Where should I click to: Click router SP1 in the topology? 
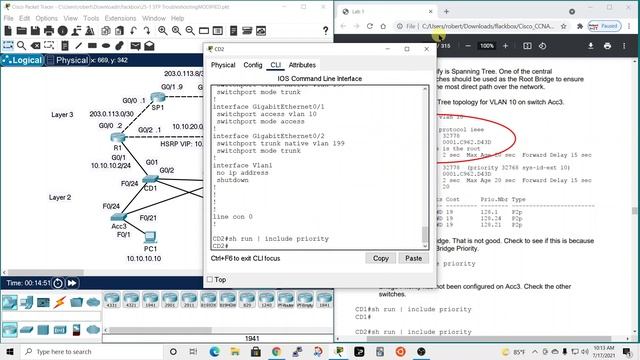coord(158,97)
